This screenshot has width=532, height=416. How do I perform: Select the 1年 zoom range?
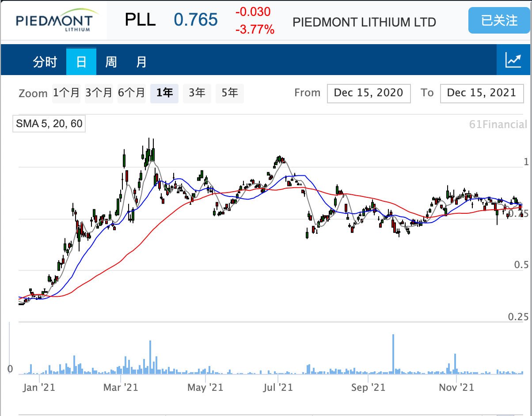pos(164,93)
